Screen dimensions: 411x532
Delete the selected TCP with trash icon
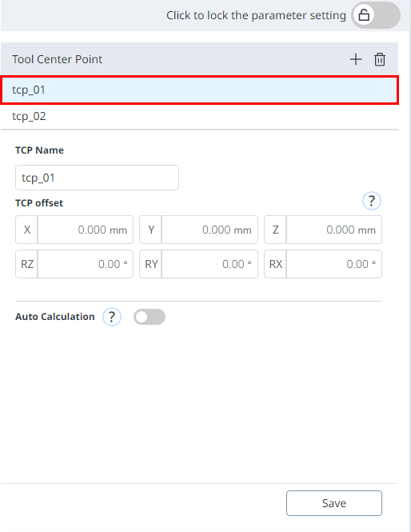tap(380, 59)
